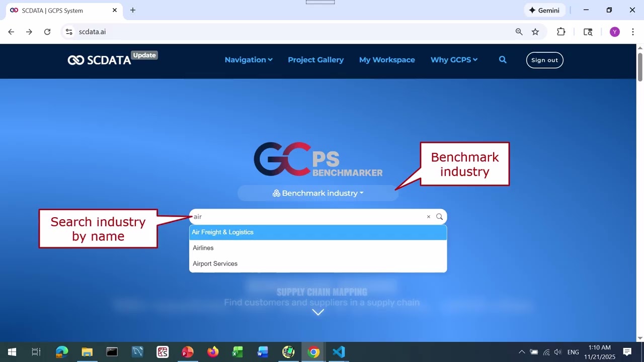Open PowerPoint from the taskbar
The height and width of the screenshot is (362, 644).
point(188,352)
